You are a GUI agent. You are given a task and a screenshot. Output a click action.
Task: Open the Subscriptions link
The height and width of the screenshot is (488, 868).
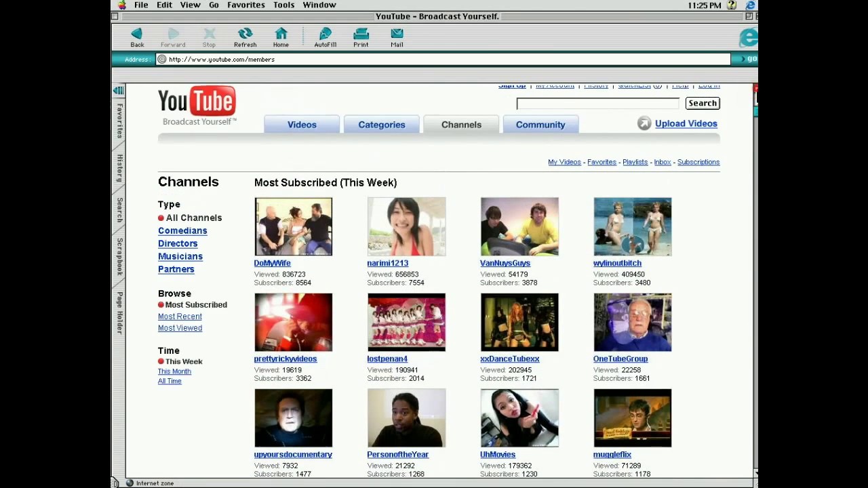coord(698,162)
